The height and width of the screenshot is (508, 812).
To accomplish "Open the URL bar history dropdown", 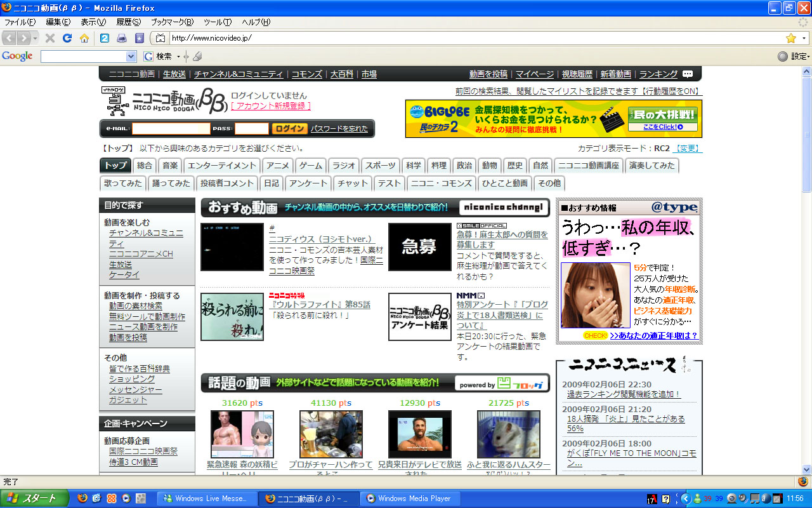I will [804, 38].
